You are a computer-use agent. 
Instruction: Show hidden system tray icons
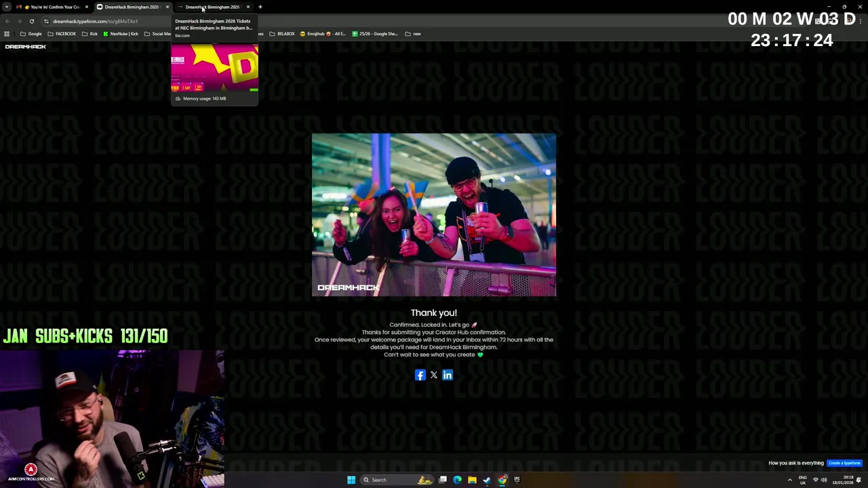tap(789, 480)
